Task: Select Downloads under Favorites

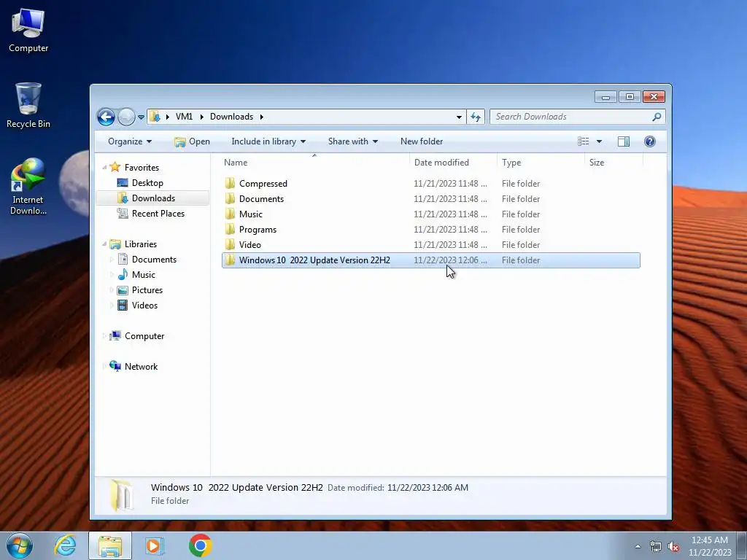Action: pos(153,198)
